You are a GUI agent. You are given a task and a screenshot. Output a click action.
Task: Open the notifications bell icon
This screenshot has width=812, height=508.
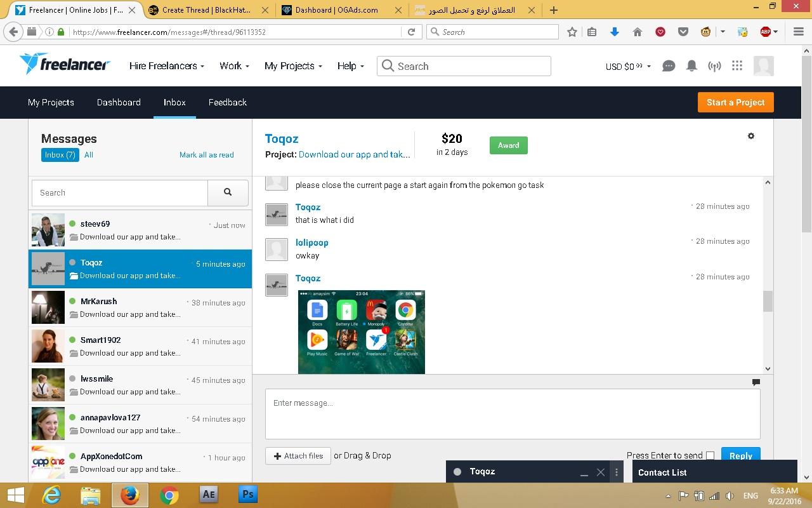pyautogui.click(x=691, y=66)
